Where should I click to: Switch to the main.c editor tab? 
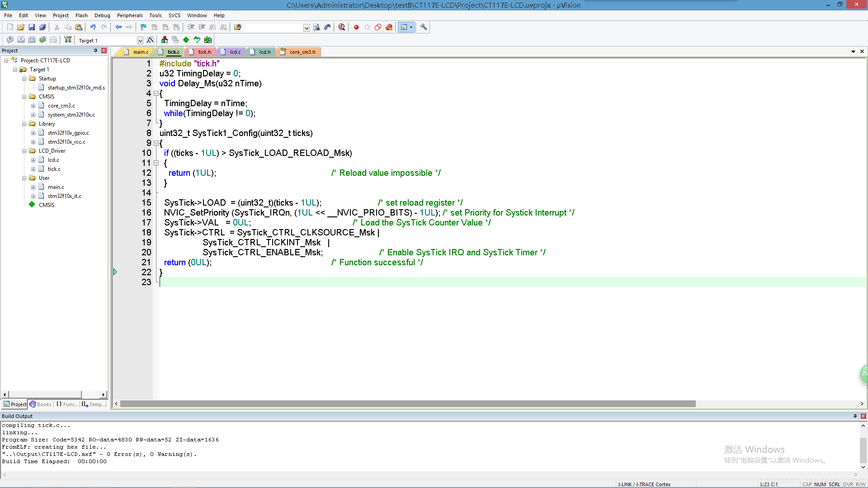point(140,52)
